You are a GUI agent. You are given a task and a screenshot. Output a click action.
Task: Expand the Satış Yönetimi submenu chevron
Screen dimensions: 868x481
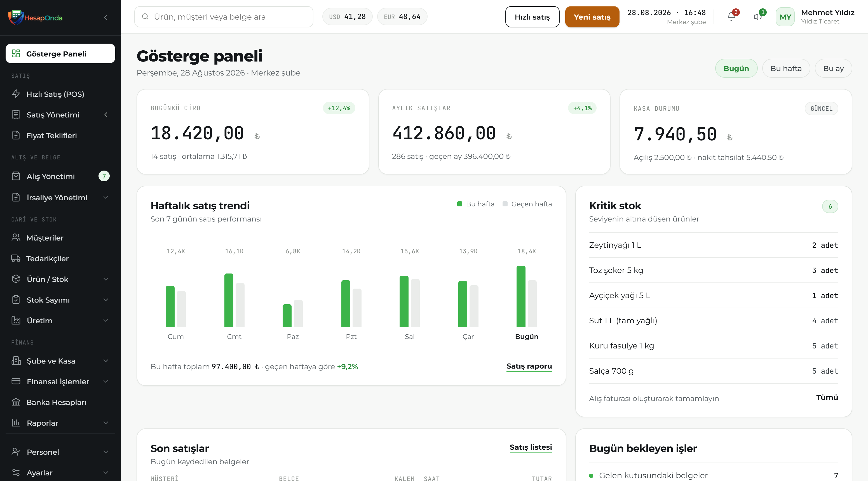pos(106,115)
